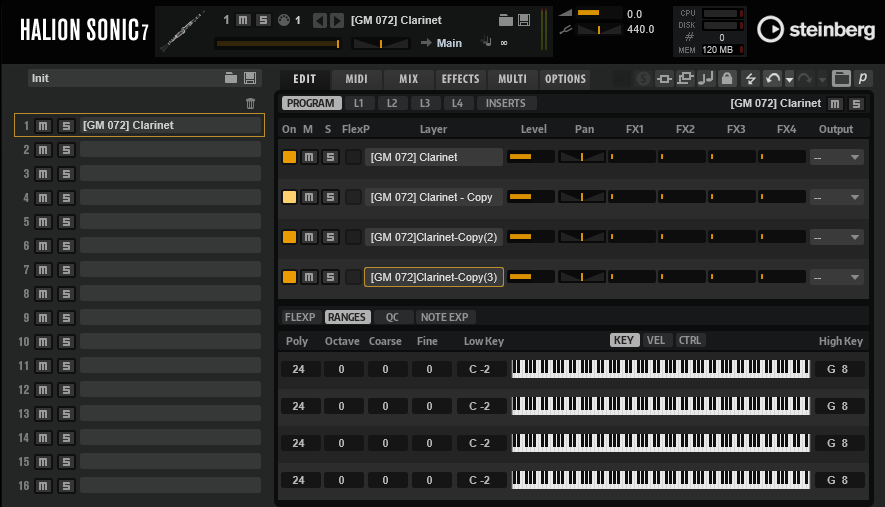Click the master volume ramp icon
885x507 pixels.
pos(566,13)
